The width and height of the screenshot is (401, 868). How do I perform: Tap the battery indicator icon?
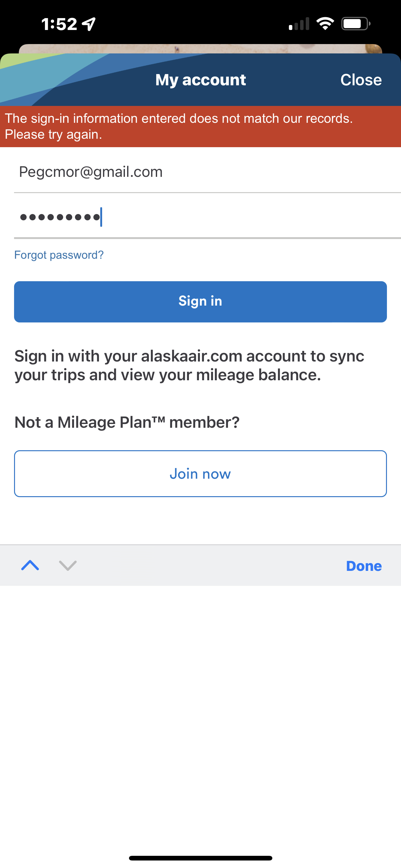[x=356, y=23]
